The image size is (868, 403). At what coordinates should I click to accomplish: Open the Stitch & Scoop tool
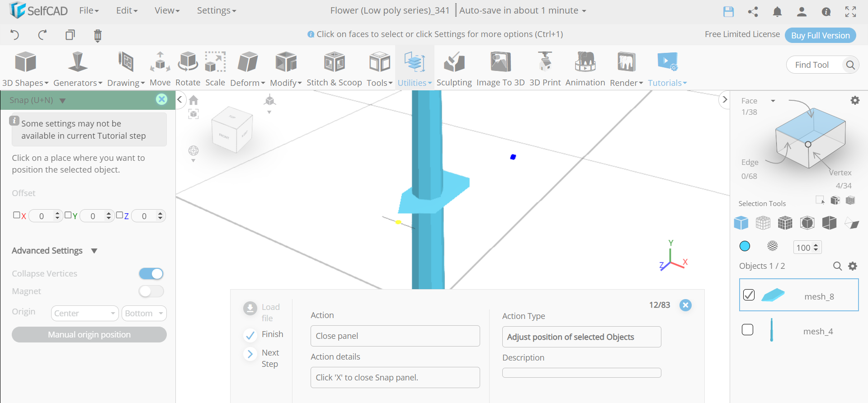(x=334, y=69)
